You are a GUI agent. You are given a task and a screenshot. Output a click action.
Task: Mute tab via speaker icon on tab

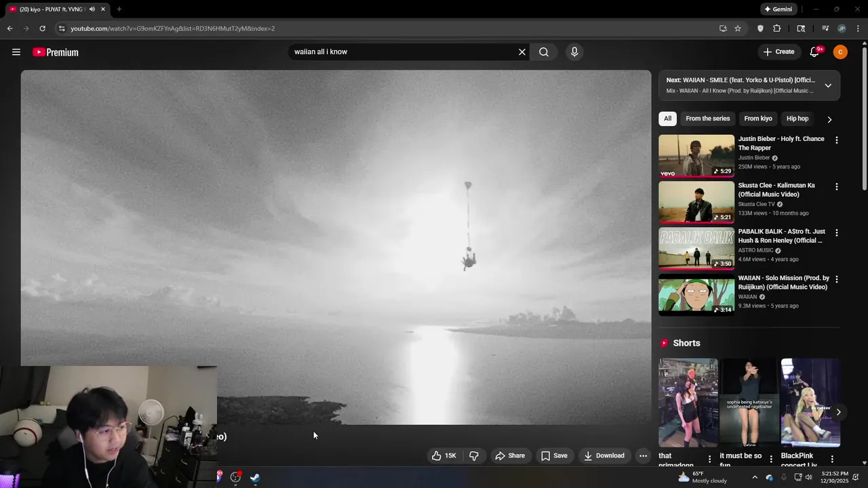click(92, 9)
